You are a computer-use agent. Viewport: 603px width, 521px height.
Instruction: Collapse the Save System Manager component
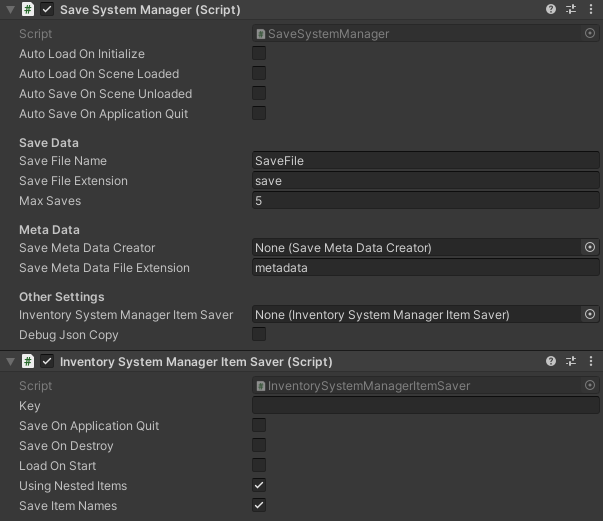(10, 9)
